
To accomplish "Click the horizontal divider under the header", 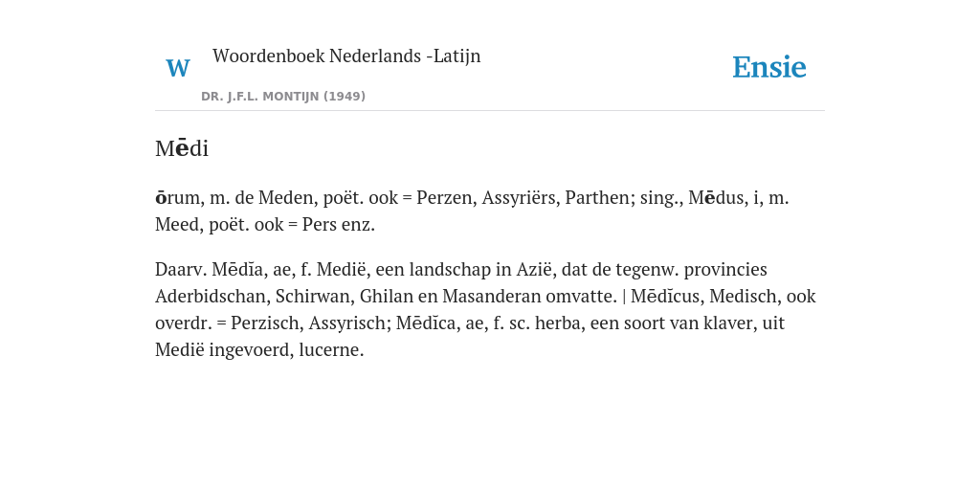I will pos(490,111).
